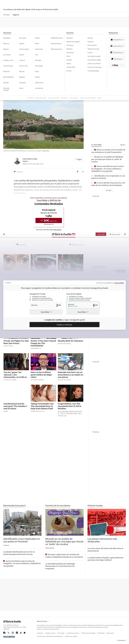This screenshot has height=644, width=129.
Task: Follow the author with the Seguir button
Action: 79,159
